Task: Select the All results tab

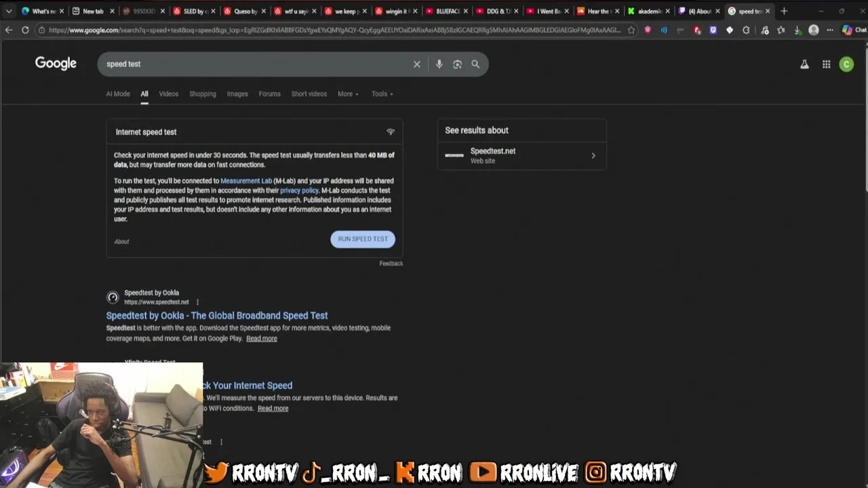Action: click(x=144, y=94)
